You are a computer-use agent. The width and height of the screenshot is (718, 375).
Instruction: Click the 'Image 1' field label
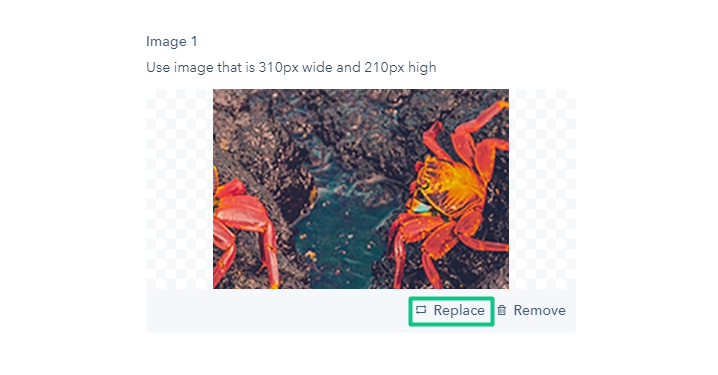pyautogui.click(x=172, y=41)
